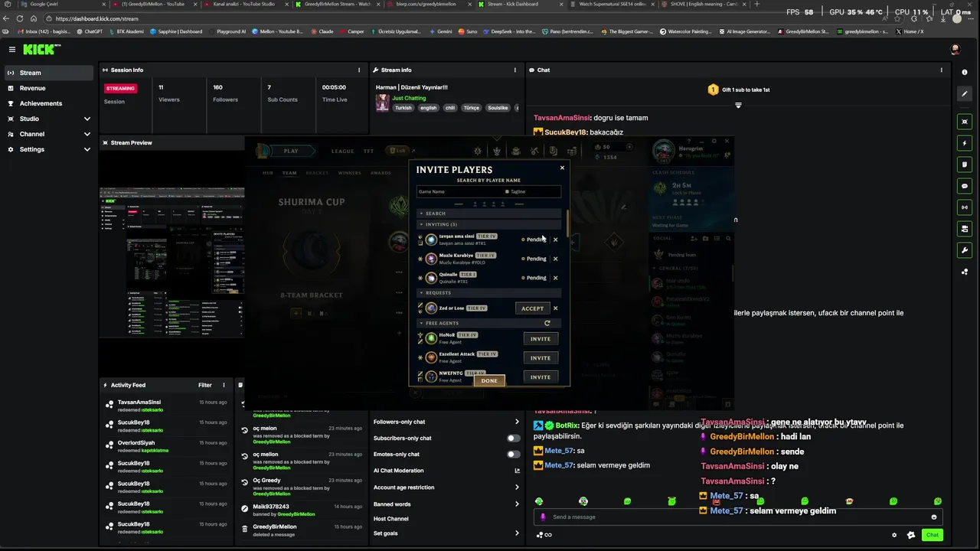Open the user avatar in Kick header

tap(955, 49)
